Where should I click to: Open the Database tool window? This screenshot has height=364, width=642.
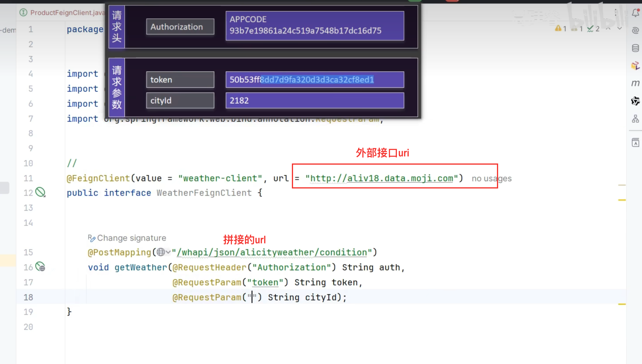[x=635, y=48]
